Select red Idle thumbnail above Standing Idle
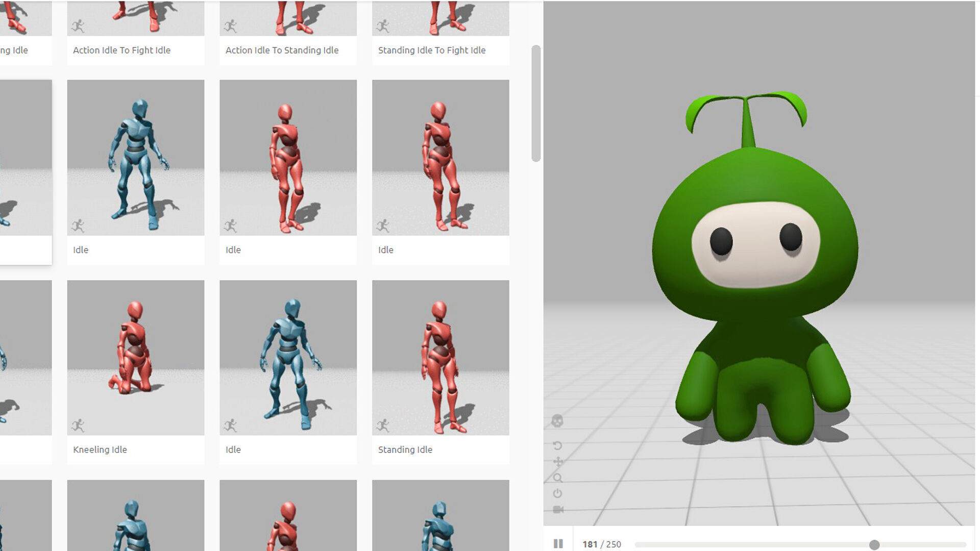Image resolution: width=980 pixels, height=551 pixels. [x=440, y=158]
